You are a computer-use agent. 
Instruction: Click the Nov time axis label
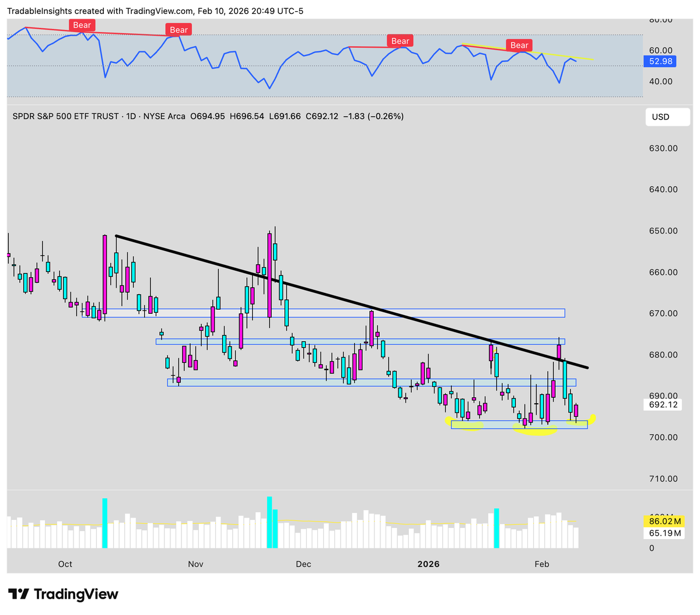pos(196,564)
